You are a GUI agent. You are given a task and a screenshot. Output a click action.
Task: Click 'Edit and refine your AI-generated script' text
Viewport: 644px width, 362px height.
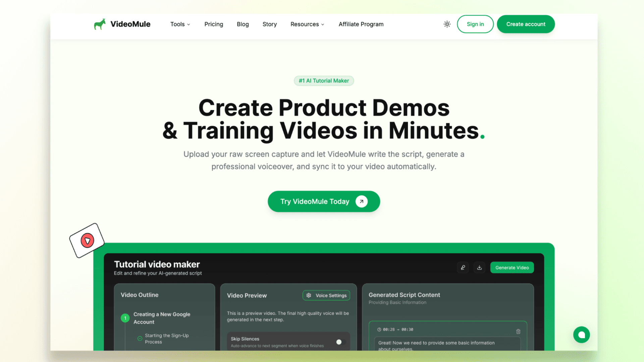158,273
